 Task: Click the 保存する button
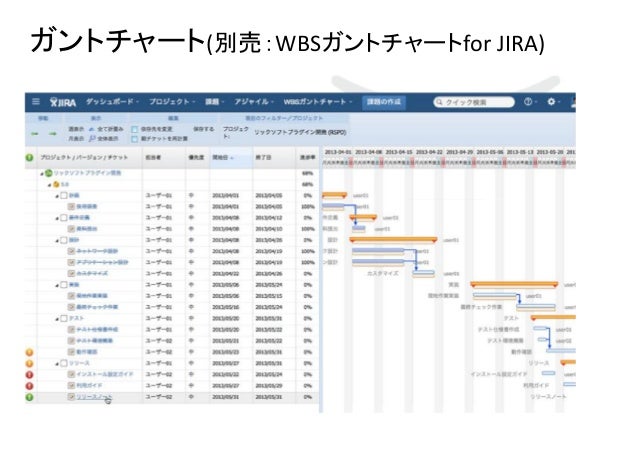tap(203, 129)
